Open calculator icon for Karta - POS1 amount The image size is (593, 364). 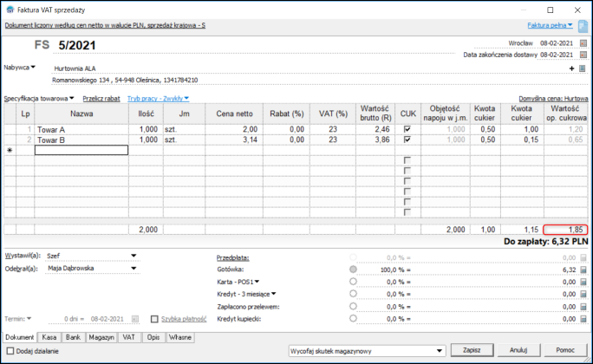pos(583,282)
